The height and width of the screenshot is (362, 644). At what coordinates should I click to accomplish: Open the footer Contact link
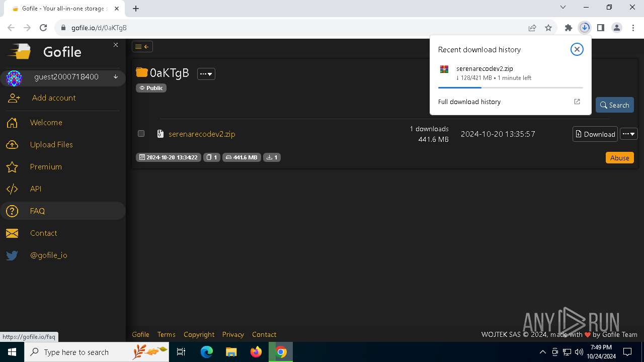[x=264, y=334]
